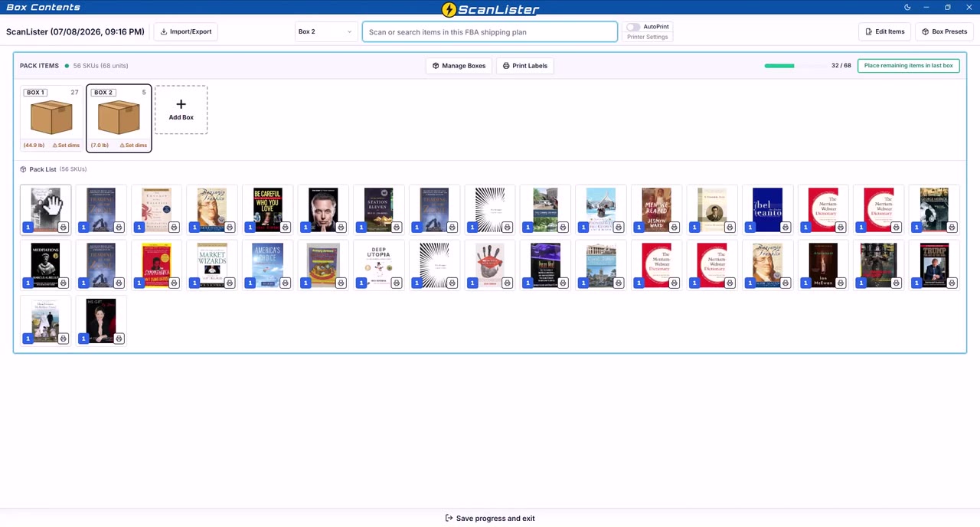Print label for His Gift book
Screen dimensions: 980x527
pos(119,339)
